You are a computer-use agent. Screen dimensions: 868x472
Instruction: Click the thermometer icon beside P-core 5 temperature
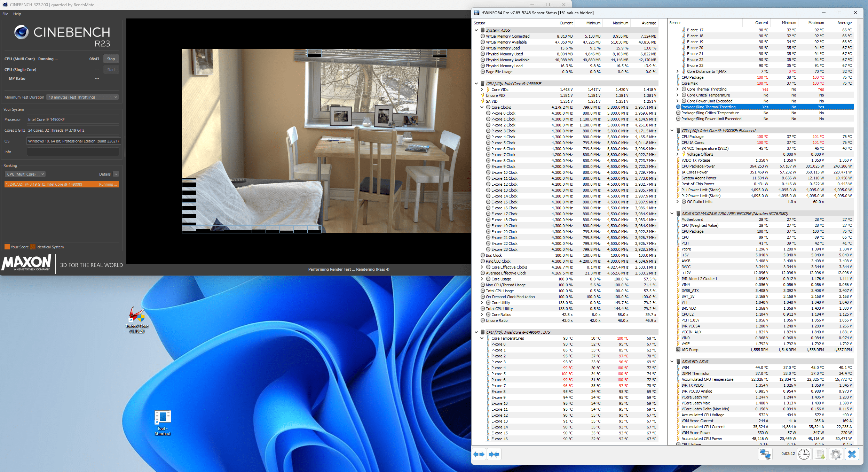(488, 374)
